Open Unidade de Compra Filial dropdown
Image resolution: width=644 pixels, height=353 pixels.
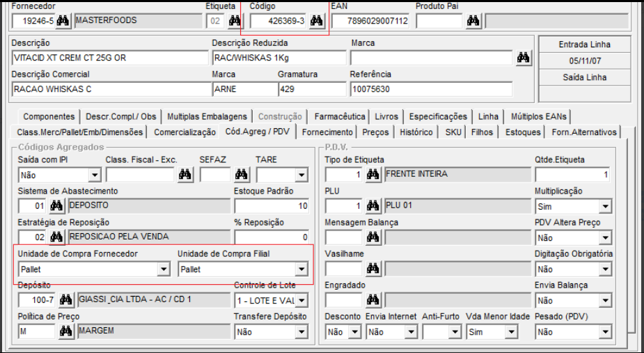point(301,269)
